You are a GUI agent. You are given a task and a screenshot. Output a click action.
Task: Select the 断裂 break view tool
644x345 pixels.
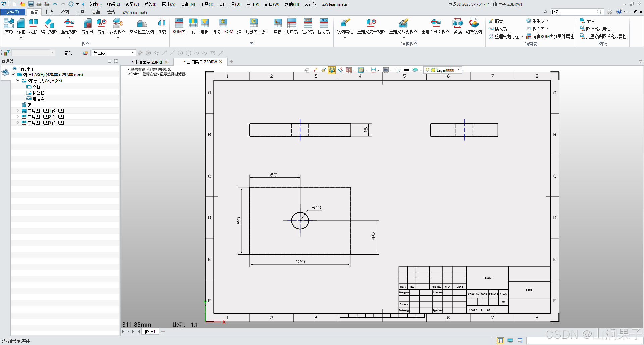(162, 26)
